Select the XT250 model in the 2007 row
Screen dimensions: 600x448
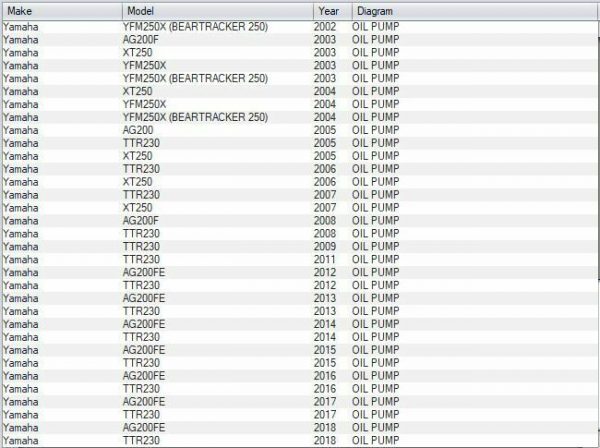pos(137,208)
